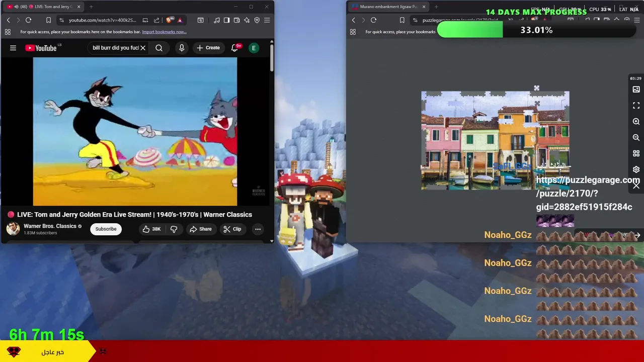This screenshot has height=362, width=644.
Task: Show the puzzle preview image
Action: [x=636, y=89]
